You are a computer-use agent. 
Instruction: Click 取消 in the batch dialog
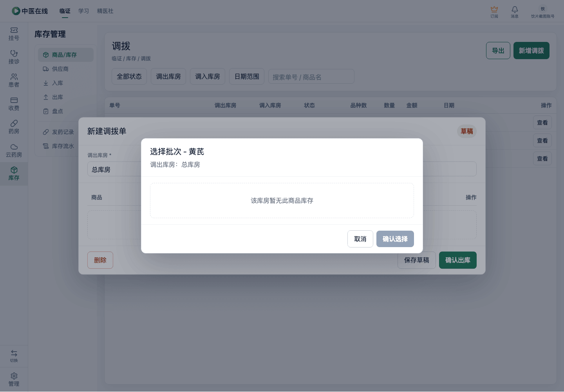coord(360,239)
